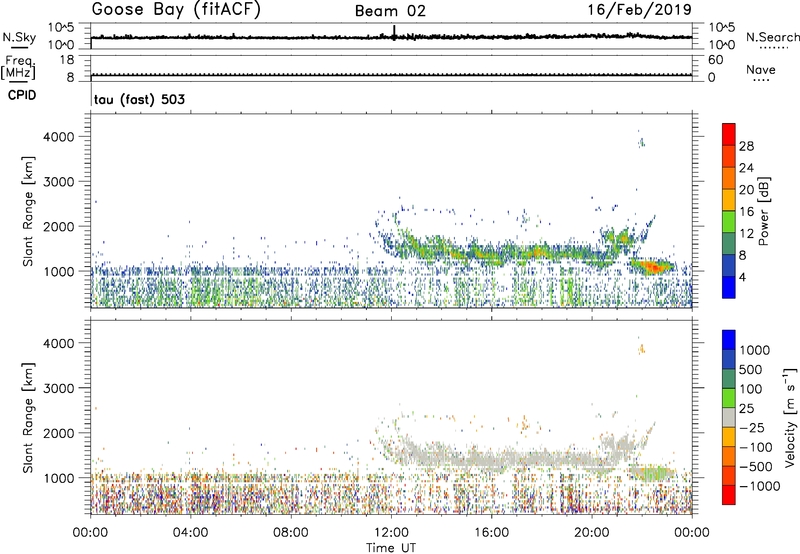The image size is (800, 554).
Task: Click the 'Nave' legend label
Action: click(761, 70)
